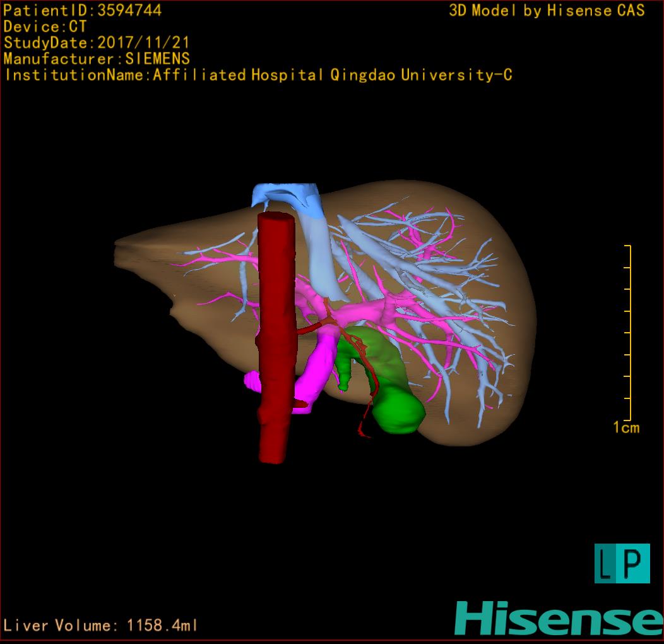Image resolution: width=664 pixels, height=644 pixels.
Task: Select the Manufacturer:SIEMENS text
Action: [97, 59]
